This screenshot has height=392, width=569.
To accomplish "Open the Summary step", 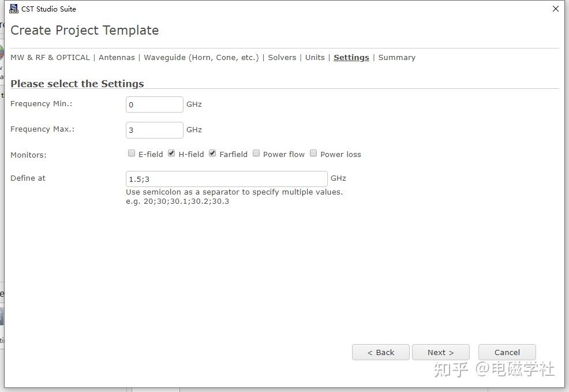I will [397, 58].
